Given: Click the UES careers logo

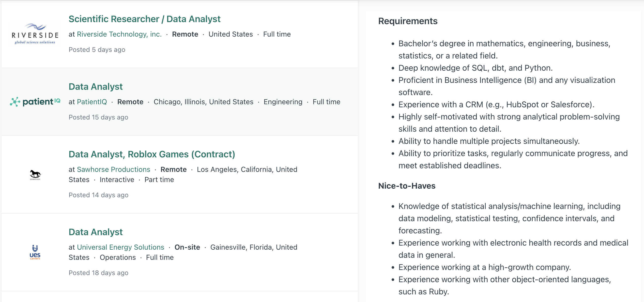Looking at the screenshot, I should pos(35,252).
